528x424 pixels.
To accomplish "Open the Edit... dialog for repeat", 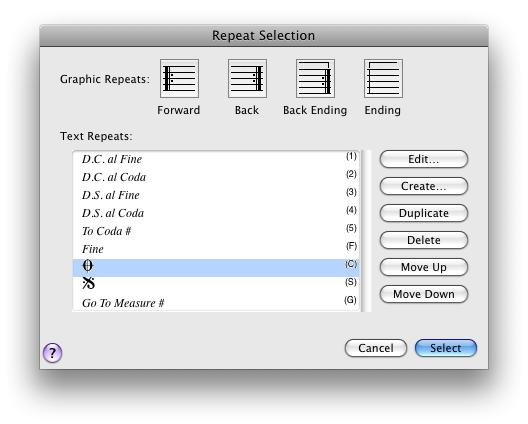I will [x=424, y=159].
